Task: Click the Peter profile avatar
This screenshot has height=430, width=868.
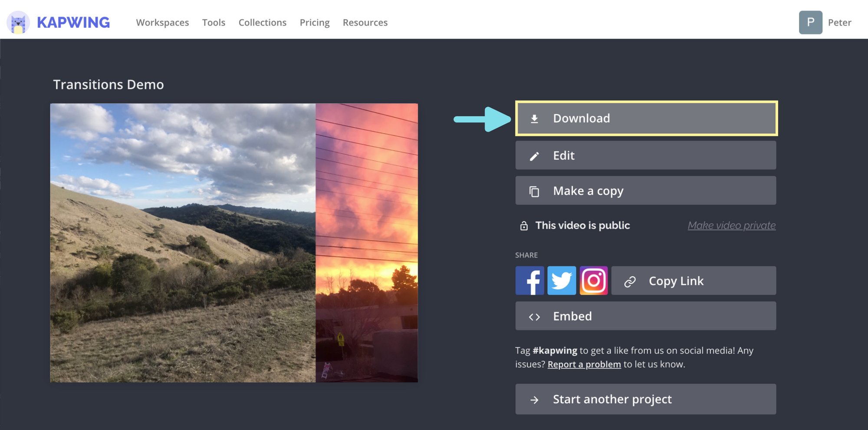Action: click(810, 23)
